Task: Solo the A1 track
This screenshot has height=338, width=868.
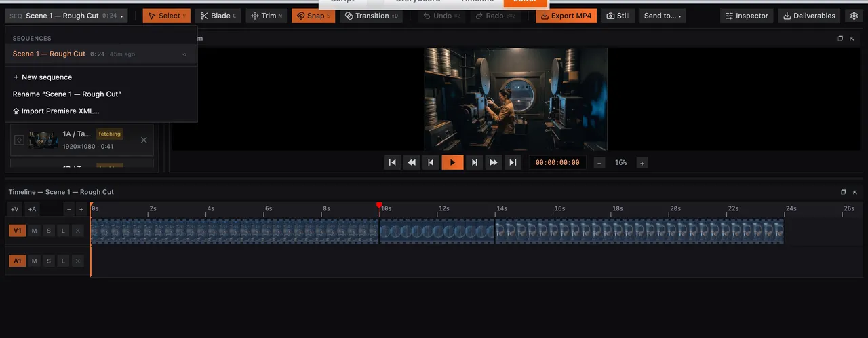Action: tap(49, 261)
